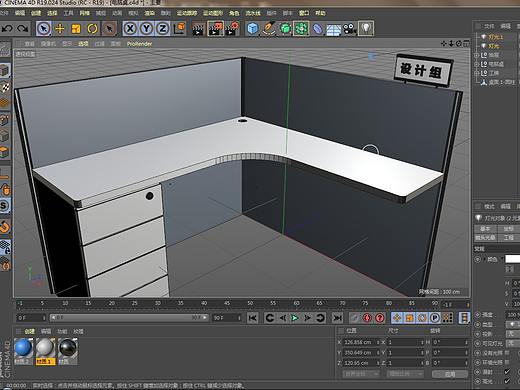The image size is (520, 390).
Task: Jump to the end of animation
Action: coord(337,318)
